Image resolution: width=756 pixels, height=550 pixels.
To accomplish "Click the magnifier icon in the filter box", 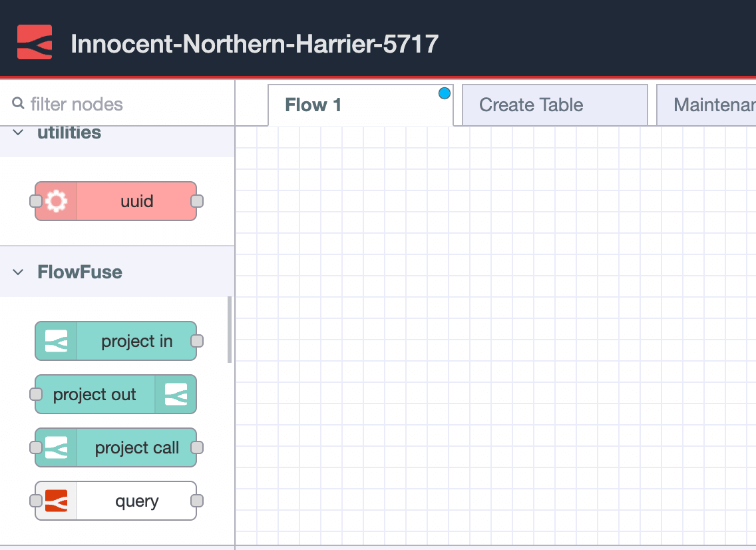I will (x=17, y=104).
